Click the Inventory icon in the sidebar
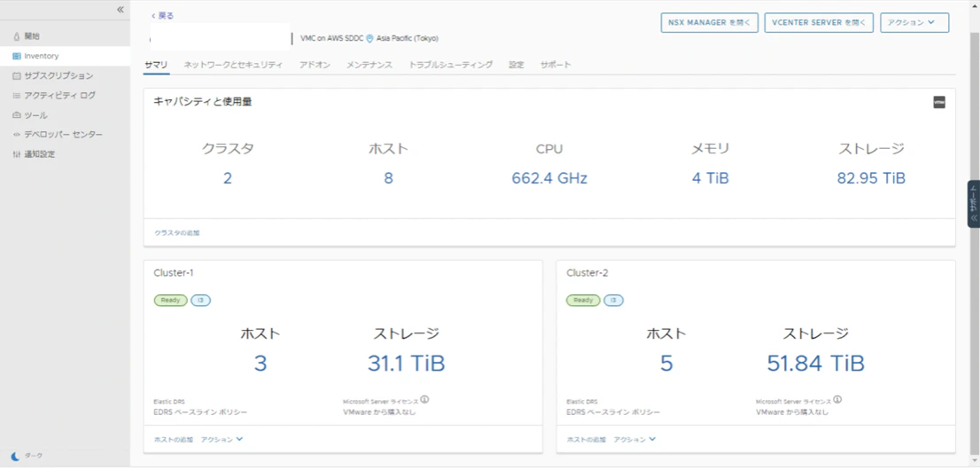The height and width of the screenshot is (470, 980). coord(17,57)
